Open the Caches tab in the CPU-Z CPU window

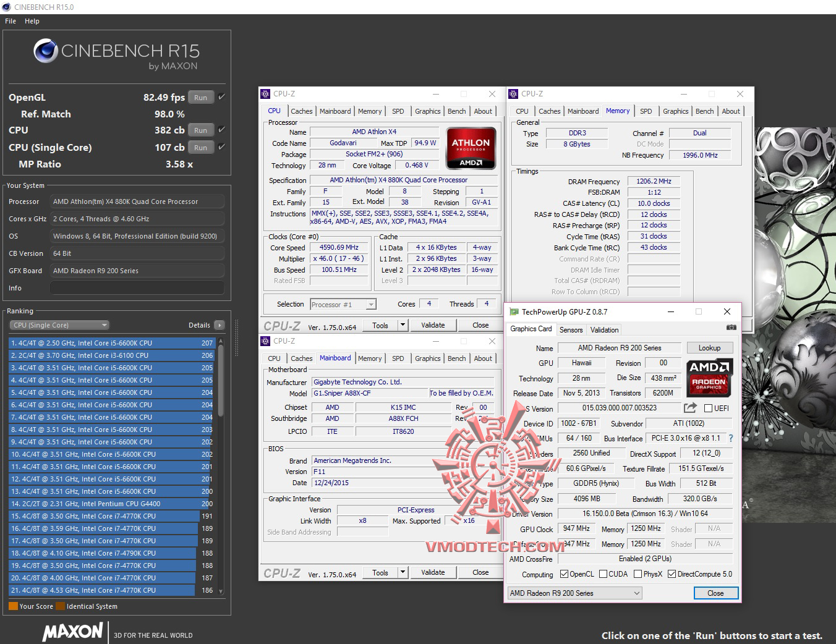[302, 111]
